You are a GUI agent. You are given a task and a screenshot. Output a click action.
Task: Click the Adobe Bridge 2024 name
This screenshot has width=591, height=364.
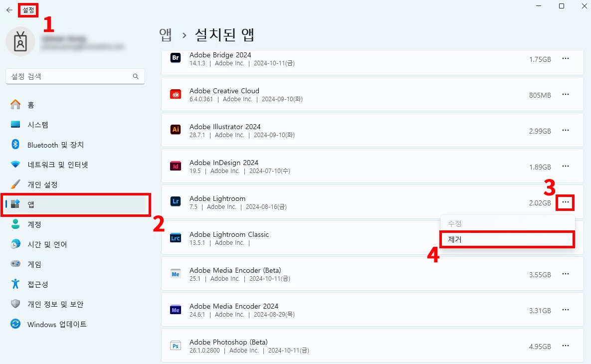(220, 55)
